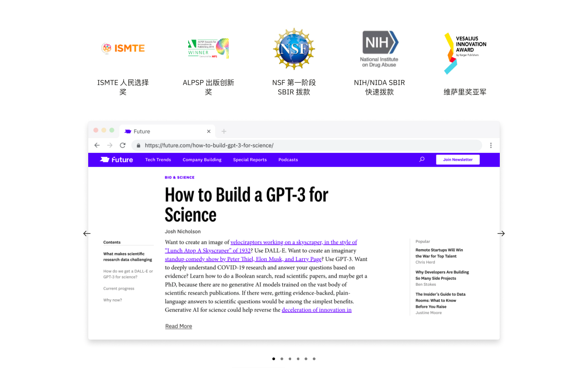Click the browser back arrow
This screenshot has height=368, width=588.
[x=97, y=145]
